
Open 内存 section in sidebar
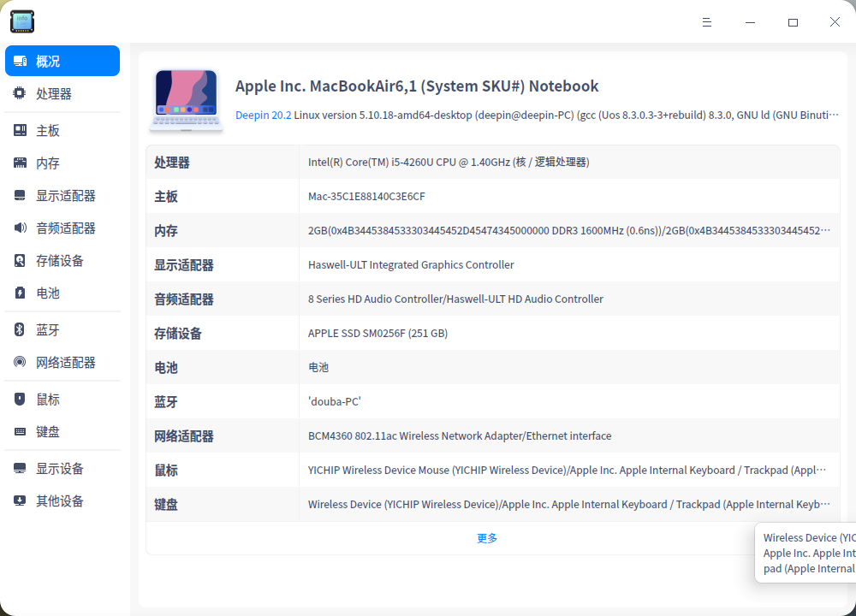click(62, 163)
